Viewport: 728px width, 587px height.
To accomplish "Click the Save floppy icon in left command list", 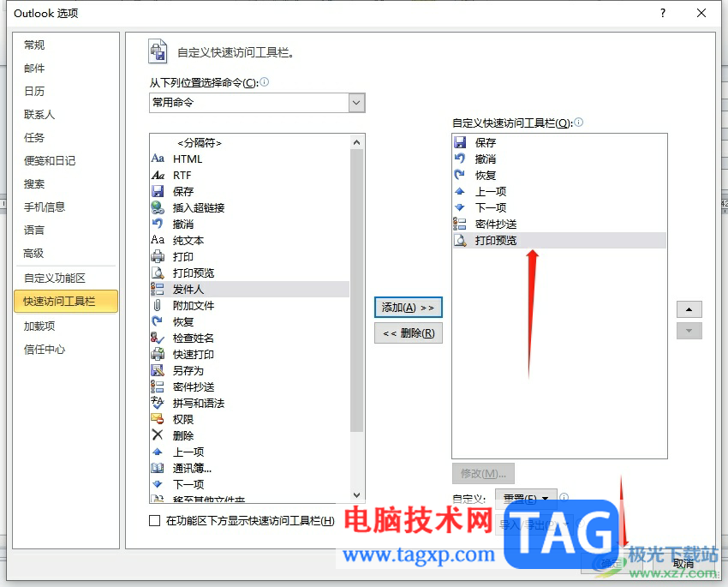I will click(158, 191).
